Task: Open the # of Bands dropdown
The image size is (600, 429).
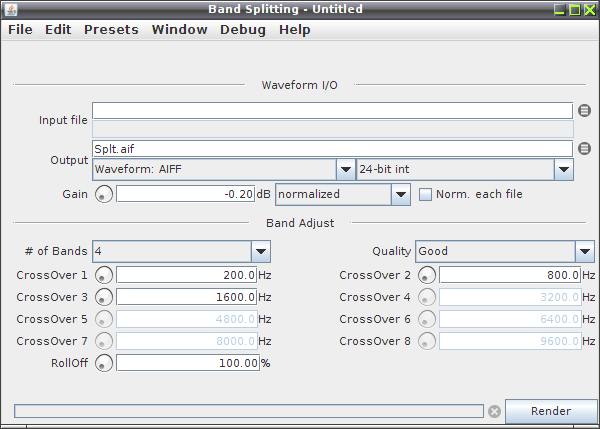Action: [x=181, y=251]
